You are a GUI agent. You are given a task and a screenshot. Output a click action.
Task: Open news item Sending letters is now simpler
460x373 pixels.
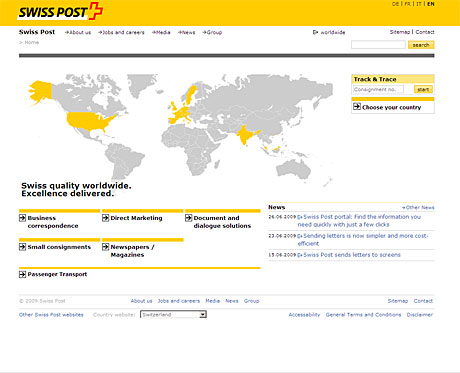[x=363, y=240]
